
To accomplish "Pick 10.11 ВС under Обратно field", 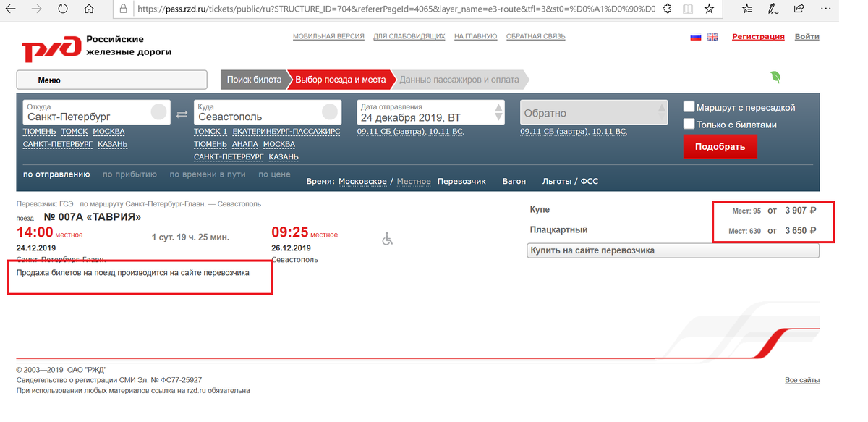I will [x=608, y=132].
